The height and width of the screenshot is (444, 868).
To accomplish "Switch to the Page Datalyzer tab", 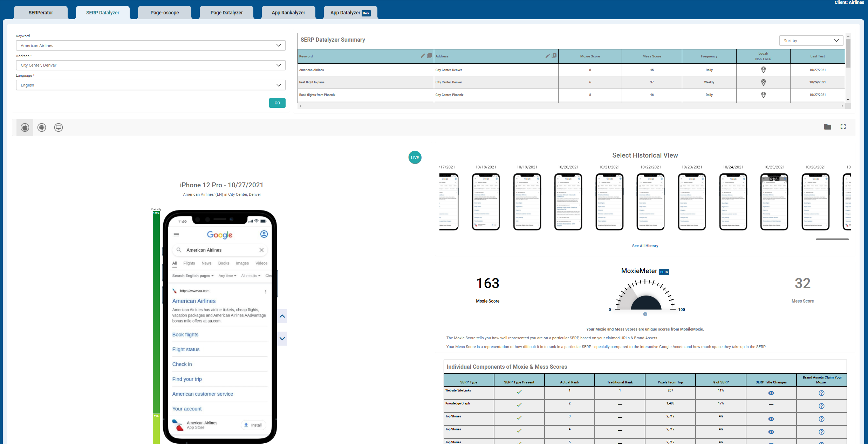I will click(x=226, y=13).
